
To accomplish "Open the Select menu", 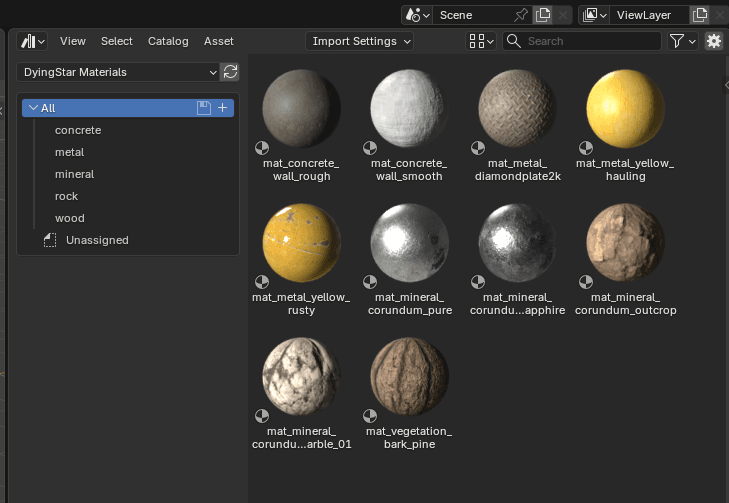I will (x=117, y=41).
